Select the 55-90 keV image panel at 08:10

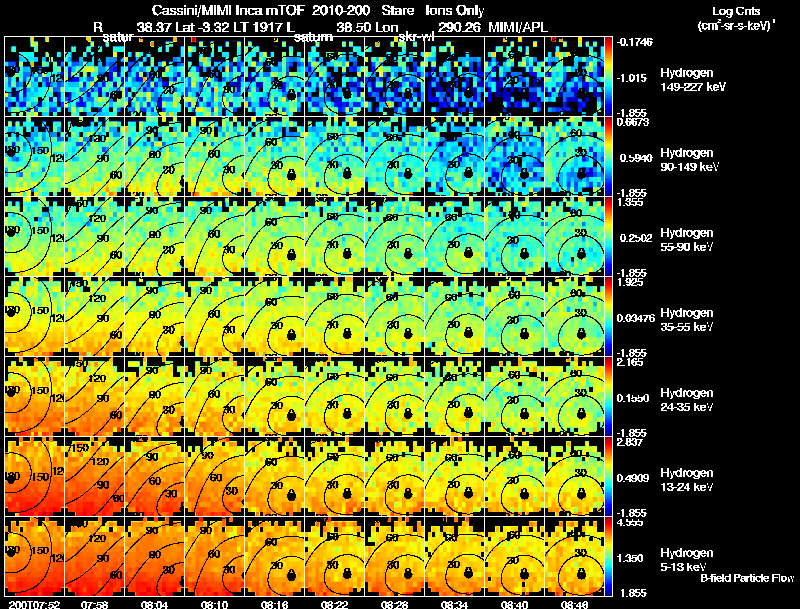215,237
